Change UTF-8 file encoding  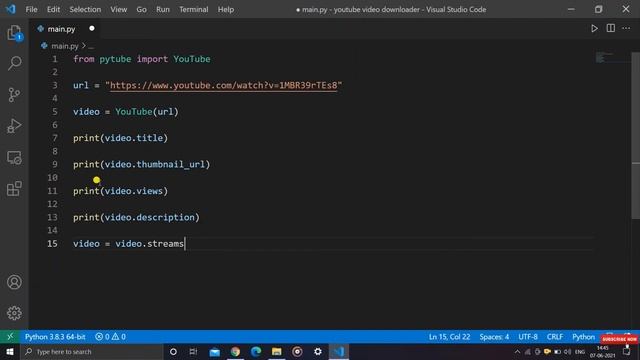click(x=528, y=337)
